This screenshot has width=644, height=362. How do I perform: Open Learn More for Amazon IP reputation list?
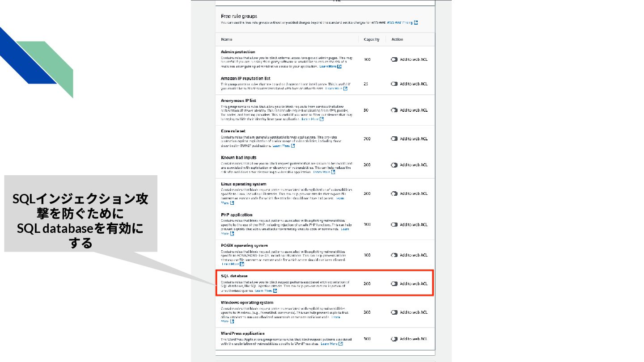pos(334,88)
